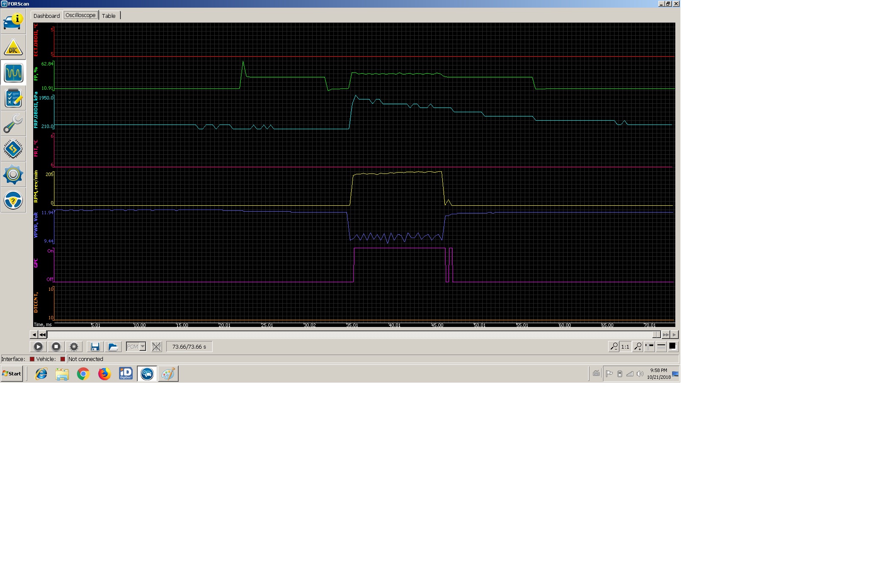Image resolution: width=882 pixels, height=588 pixels.
Task: Open the configuration and programming chip icon
Action: (13, 149)
